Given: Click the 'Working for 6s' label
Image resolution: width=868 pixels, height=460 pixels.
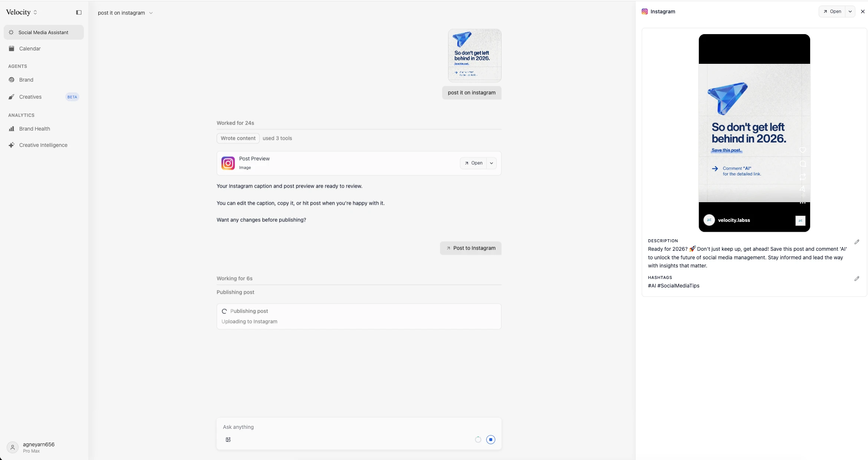Looking at the screenshot, I should [x=234, y=279].
